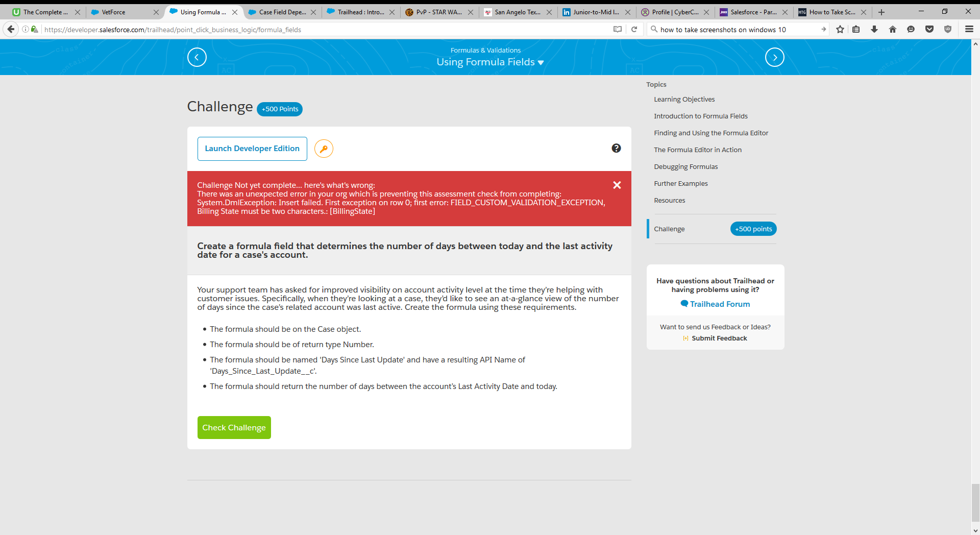Open the site information icon in the address bar

coord(25,30)
